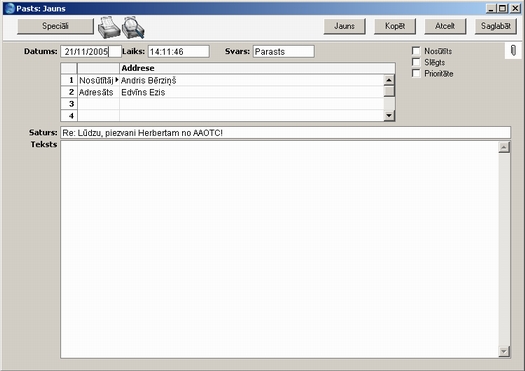Click scroll-down arrow of Teksts area
Image resolution: width=525 pixels, height=371 pixels.
pyautogui.click(x=504, y=351)
